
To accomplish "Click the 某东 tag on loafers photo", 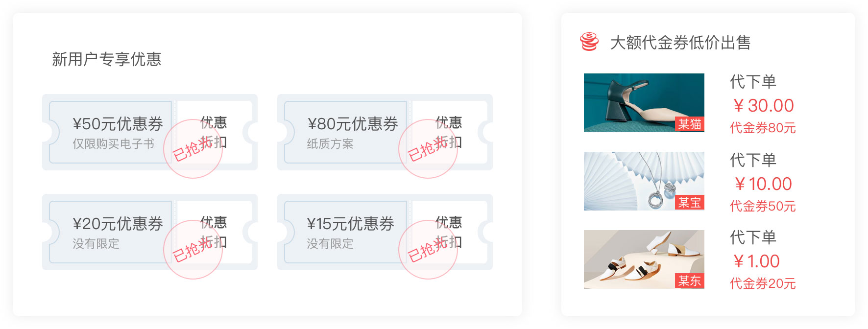I will [x=690, y=281].
